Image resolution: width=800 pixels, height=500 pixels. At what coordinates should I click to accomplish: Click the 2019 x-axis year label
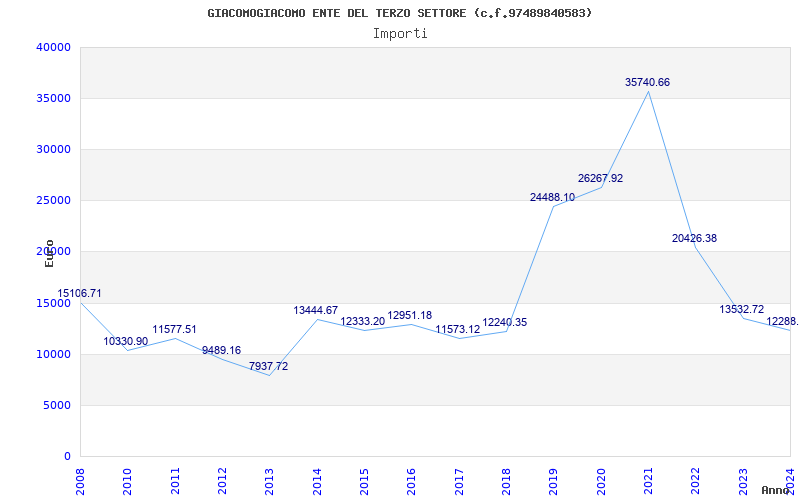click(x=554, y=481)
